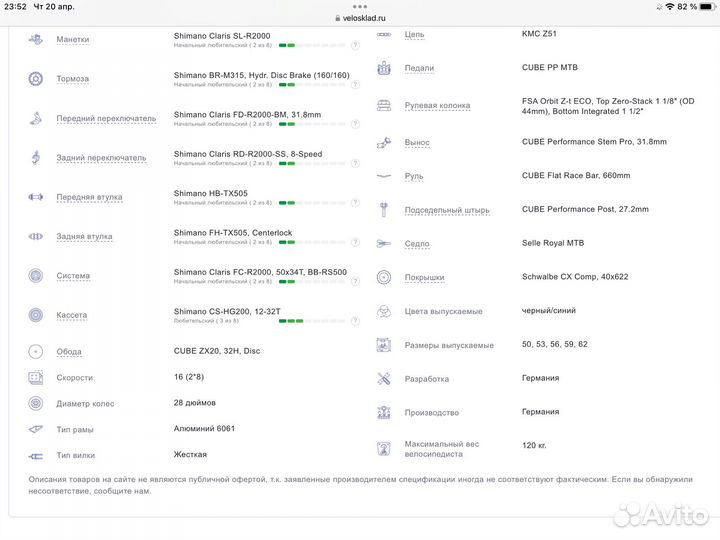Screen dimensions: 720x540
Task: Click the rear derailleur icon
Action: 36,158
